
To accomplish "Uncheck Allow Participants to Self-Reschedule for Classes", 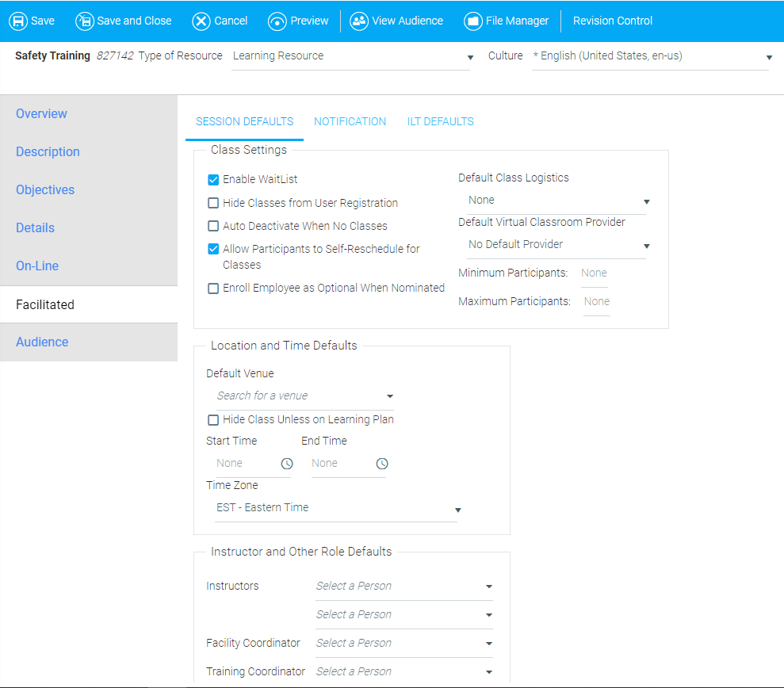I will point(213,249).
